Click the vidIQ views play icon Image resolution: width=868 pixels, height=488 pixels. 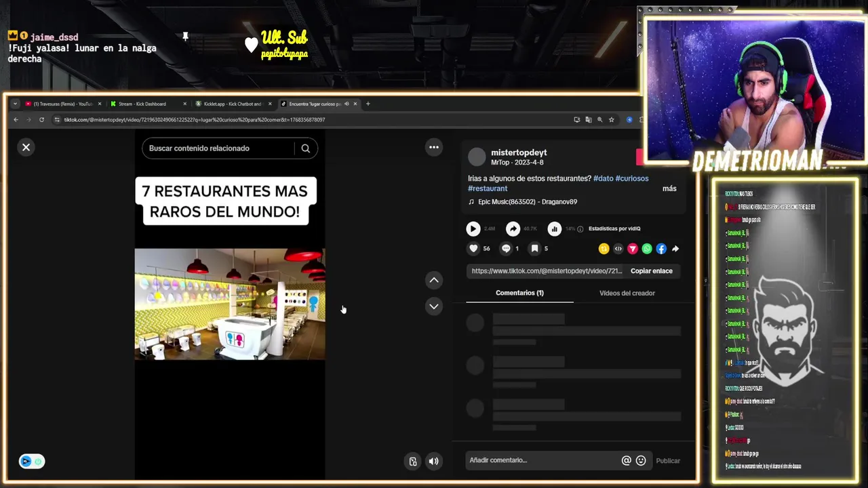(x=473, y=229)
